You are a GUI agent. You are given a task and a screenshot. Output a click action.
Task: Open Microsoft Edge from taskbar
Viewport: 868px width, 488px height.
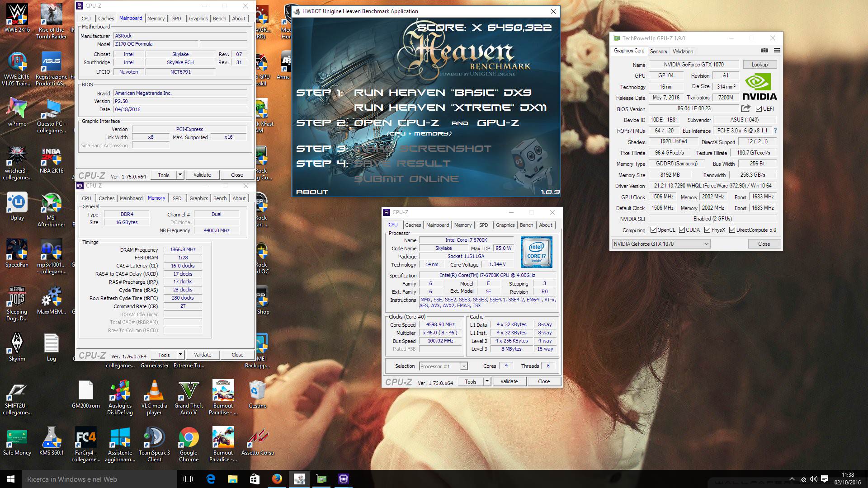tap(211, 479)
